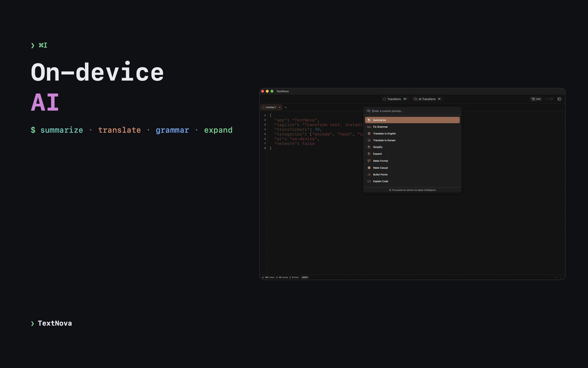Click the green expand keyword in the tagline

click(218, 130)
